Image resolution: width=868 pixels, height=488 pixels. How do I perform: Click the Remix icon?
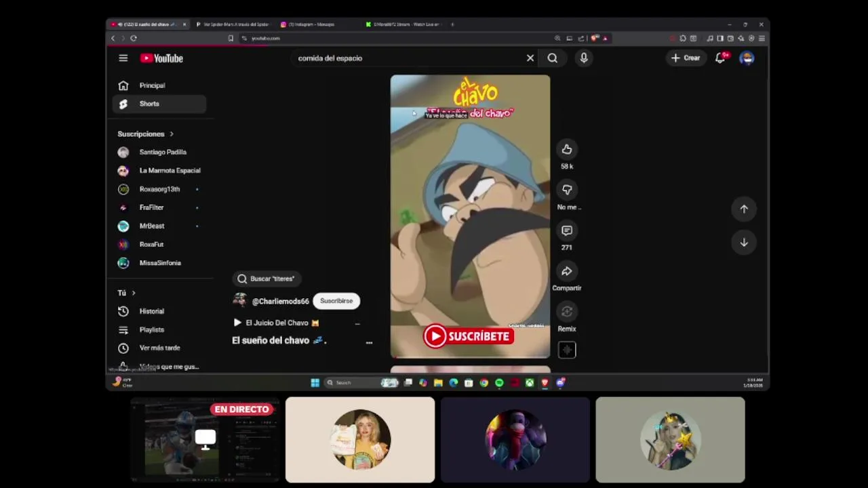point(567,312)
